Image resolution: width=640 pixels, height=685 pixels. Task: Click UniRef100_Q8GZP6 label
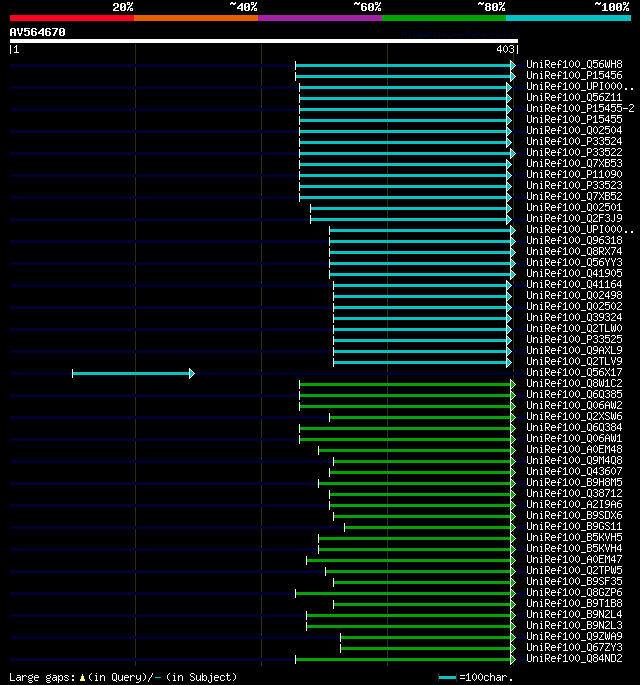(x=574, y=592)
